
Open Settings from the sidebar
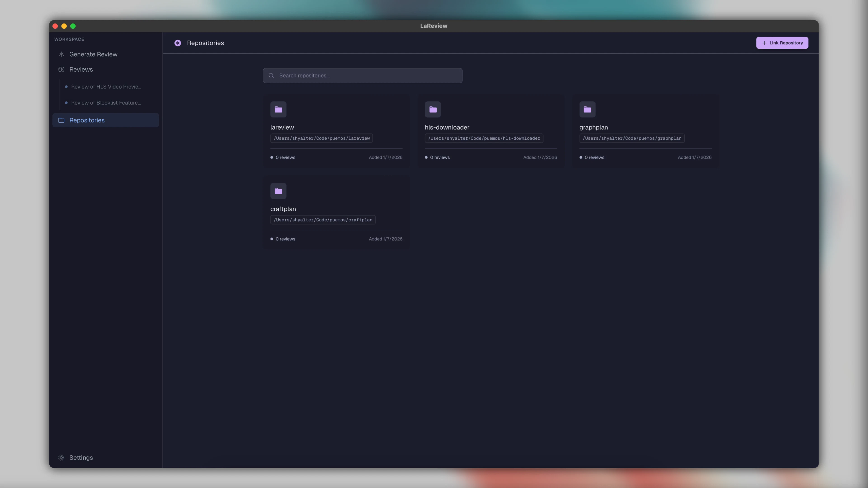(x=80, y=457)
